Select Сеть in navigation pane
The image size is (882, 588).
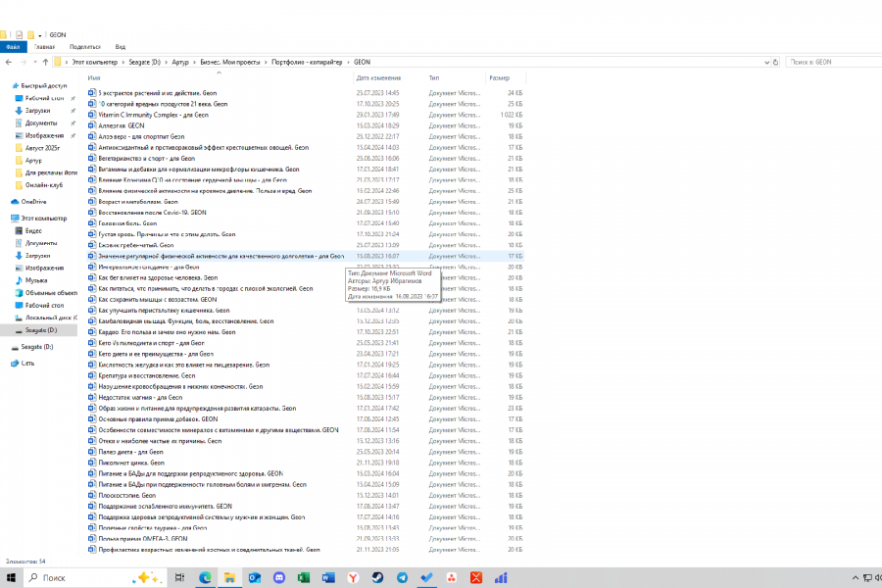click(27, 364)
